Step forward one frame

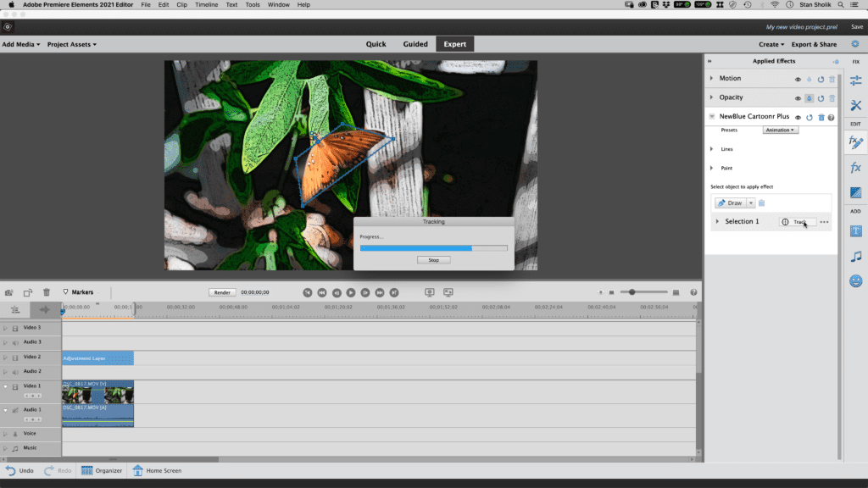click(x=365, y=292)
